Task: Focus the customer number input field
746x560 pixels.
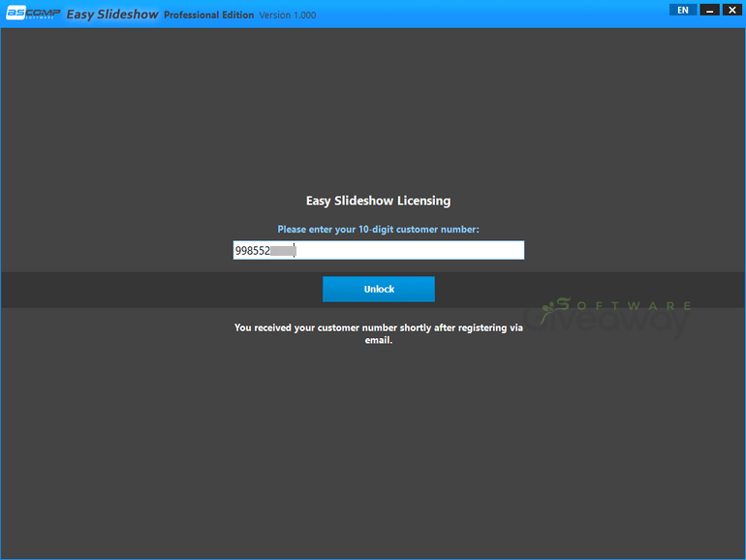Action: click(379, 250)
